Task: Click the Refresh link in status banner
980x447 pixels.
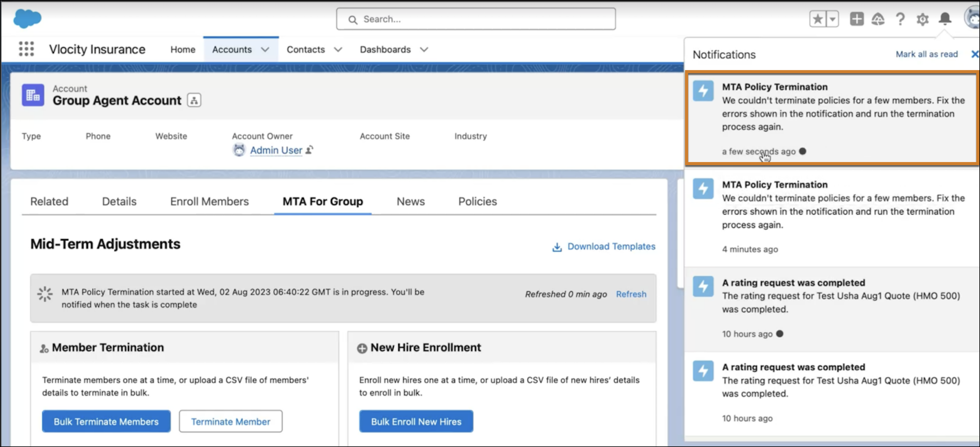Action: [x=631, y=294]
